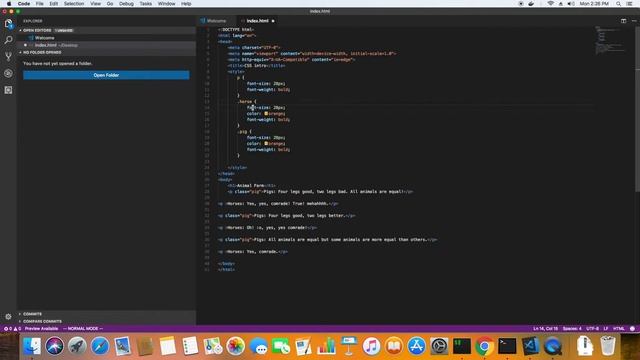Click the errors and warnings status indicator

pyautogui.click(x=12, y=329)
